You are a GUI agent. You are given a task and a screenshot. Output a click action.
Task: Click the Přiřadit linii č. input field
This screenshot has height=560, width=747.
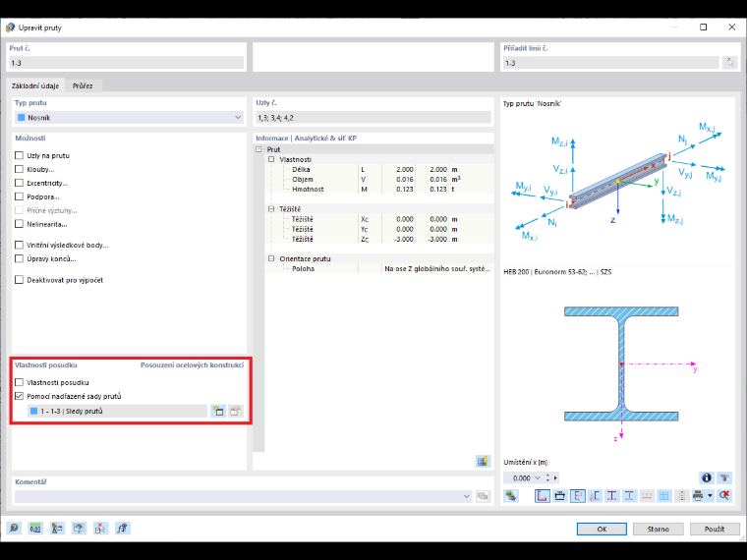point(610,63)
